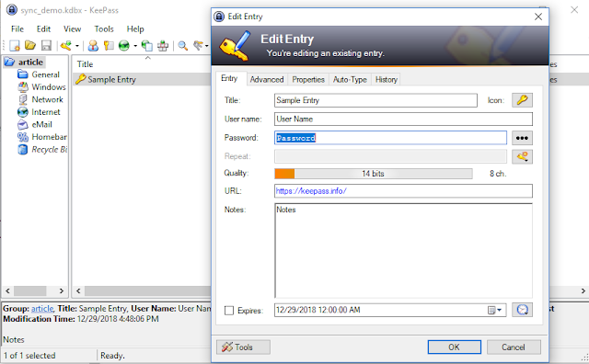Image resolution: width=589 pixels, height=364 pixels.
Task: Click the '1 of 1 selected' status text
Action: (29, 356)
